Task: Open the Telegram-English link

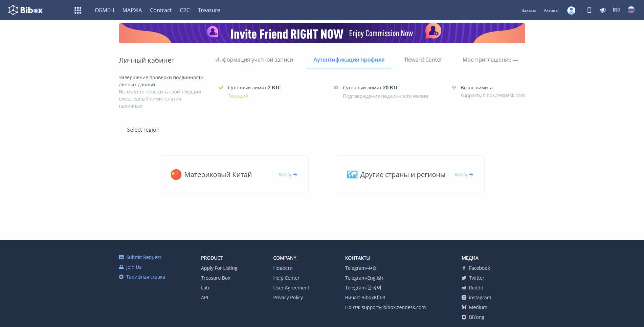Action: coord(364,278)
